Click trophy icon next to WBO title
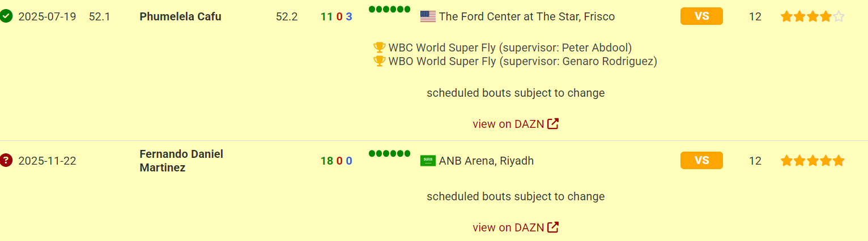This screenshot has width=868, height=241. (x=380, y=61)
